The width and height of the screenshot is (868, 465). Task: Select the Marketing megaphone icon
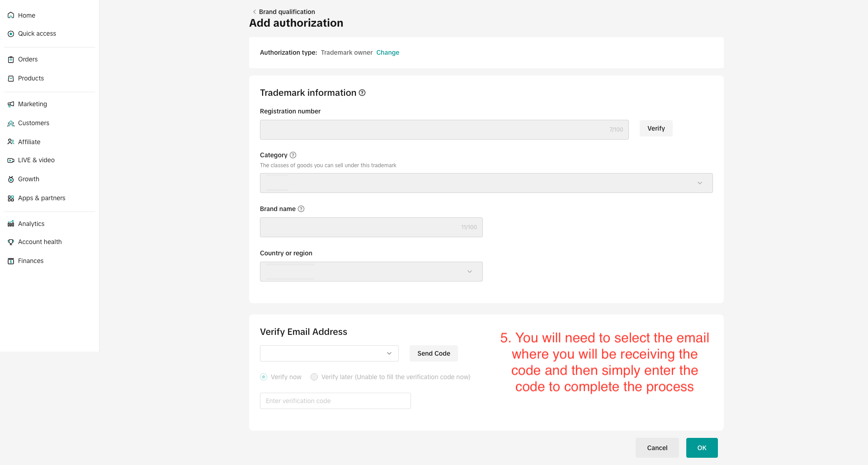point(11,104)
